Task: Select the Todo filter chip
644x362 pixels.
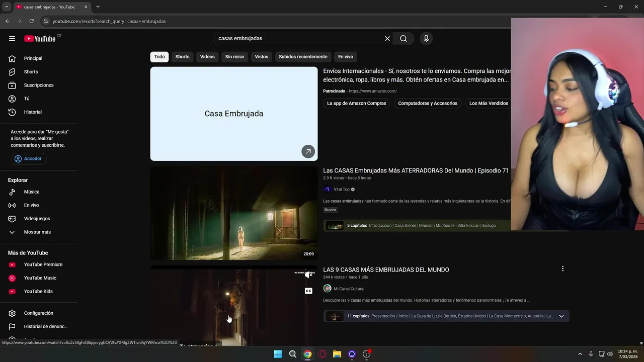Action: pyautogui.click(x=159, y=57)
